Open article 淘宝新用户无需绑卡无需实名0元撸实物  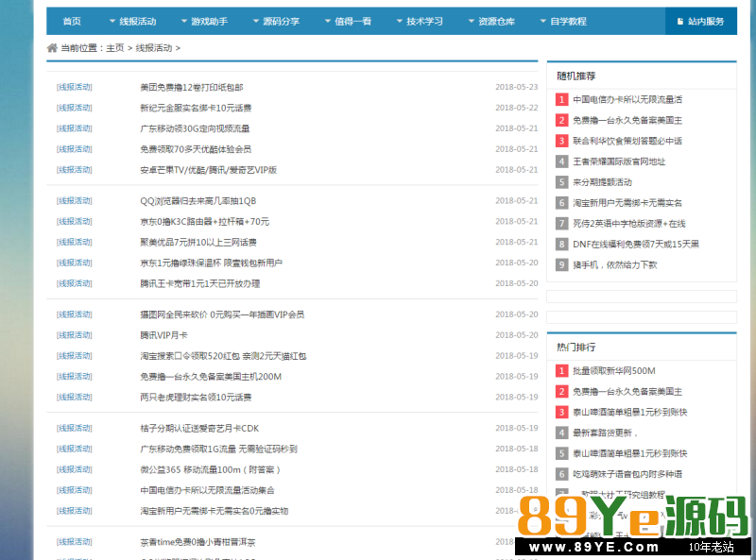pos(215,511)
